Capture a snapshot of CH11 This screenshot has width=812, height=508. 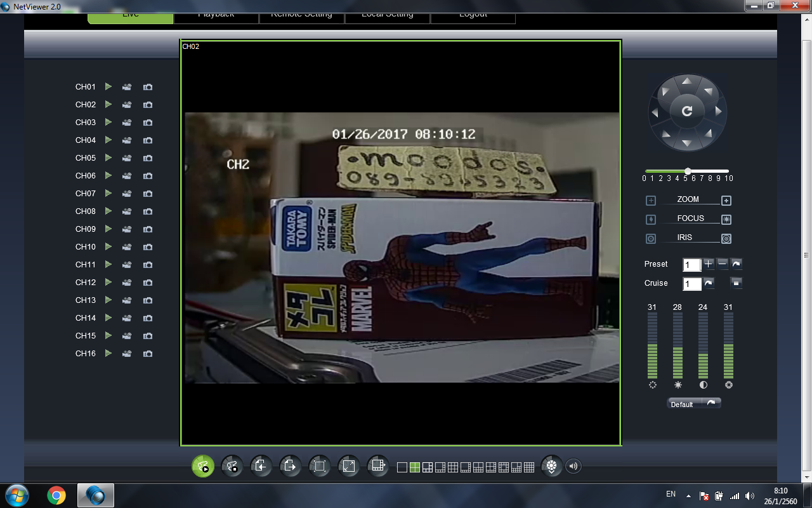tap(148, 265)
